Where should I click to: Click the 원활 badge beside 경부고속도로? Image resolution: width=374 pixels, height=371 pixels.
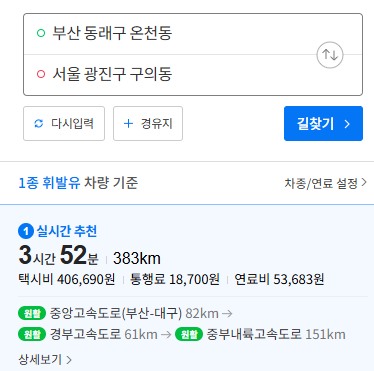coord(32,334)
